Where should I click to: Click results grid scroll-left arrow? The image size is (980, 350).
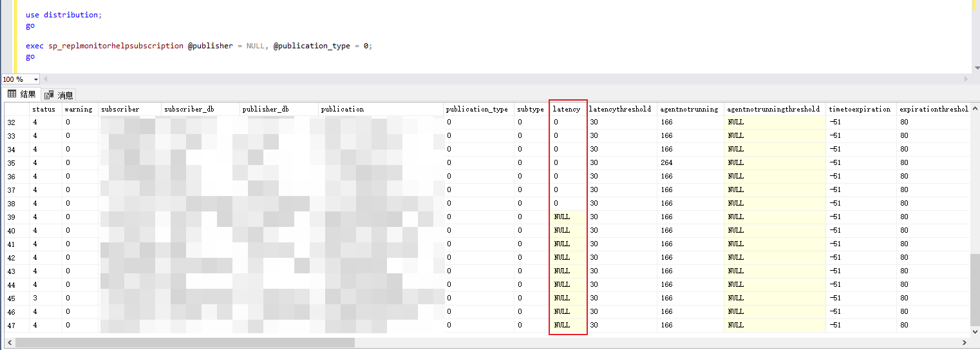(8, 343)
